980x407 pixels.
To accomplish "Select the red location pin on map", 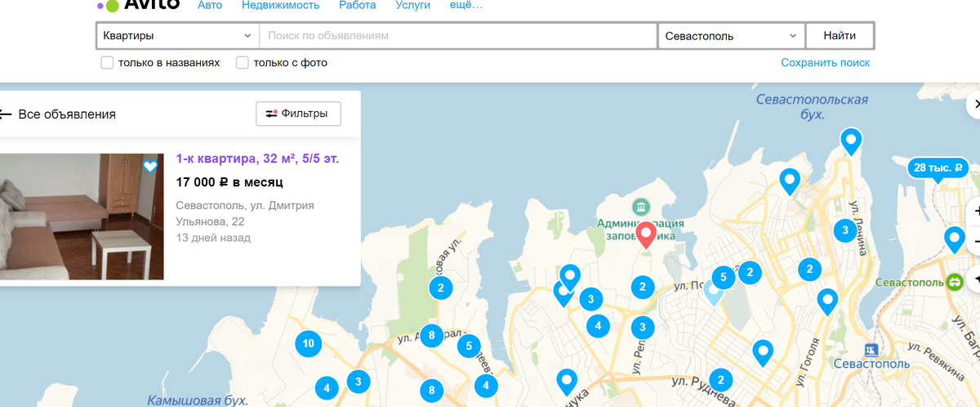I will 646,235.
